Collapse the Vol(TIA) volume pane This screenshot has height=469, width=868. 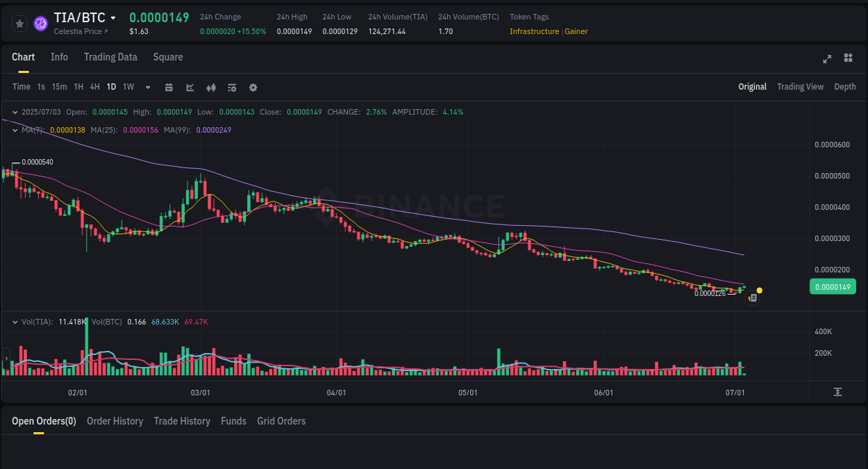click(14, 322)
